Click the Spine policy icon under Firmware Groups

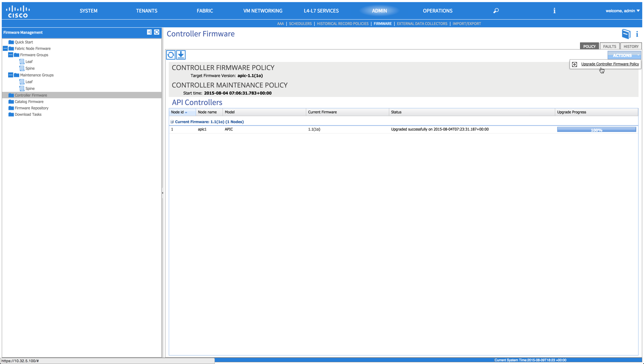pos(22,68)
